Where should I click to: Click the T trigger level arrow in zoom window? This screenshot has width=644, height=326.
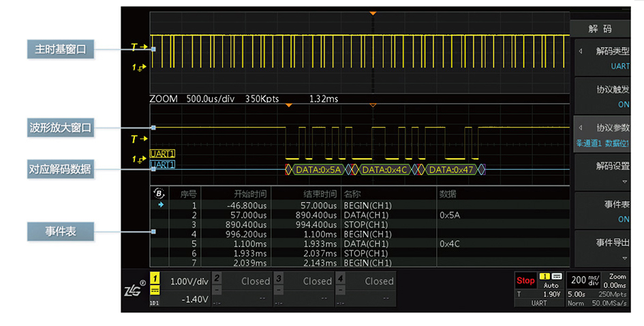click(139, 139)
